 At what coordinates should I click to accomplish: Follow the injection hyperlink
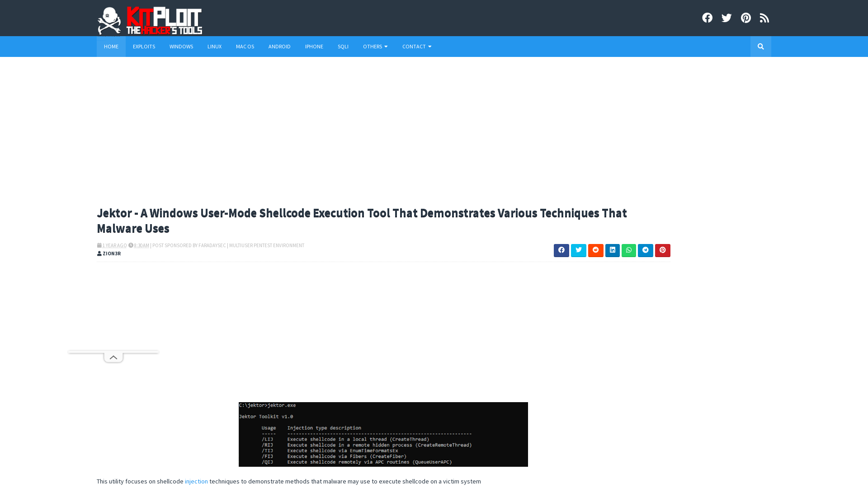196,481
